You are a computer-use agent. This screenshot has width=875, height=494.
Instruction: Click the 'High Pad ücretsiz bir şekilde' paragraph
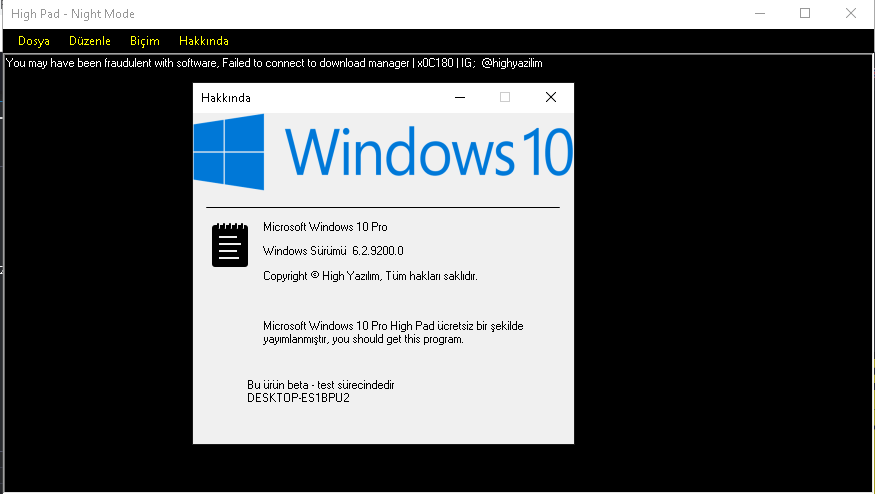[x=393, y=332]
